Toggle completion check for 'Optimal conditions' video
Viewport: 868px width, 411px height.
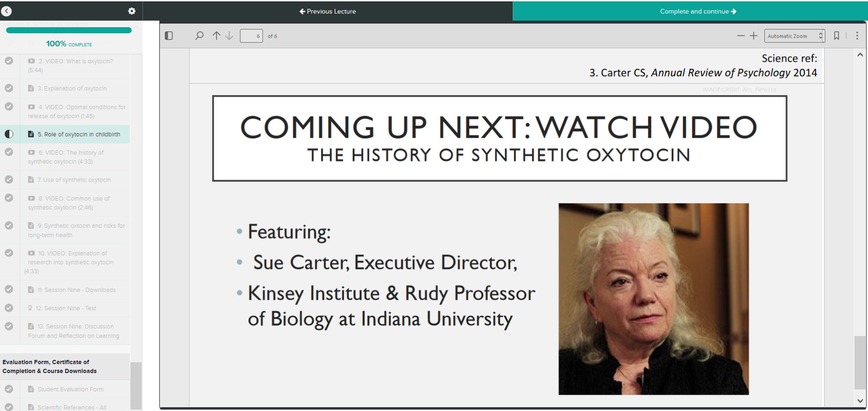click(9, 107)
